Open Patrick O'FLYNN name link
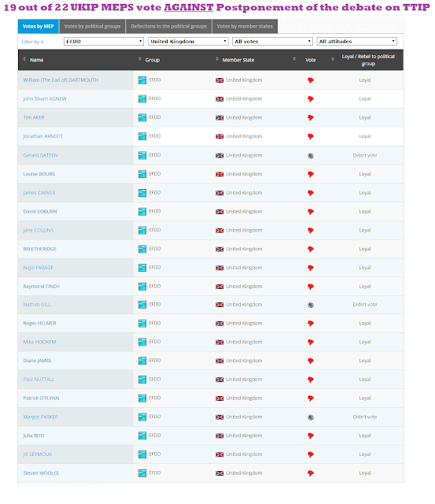 click(x=41, y=398)
